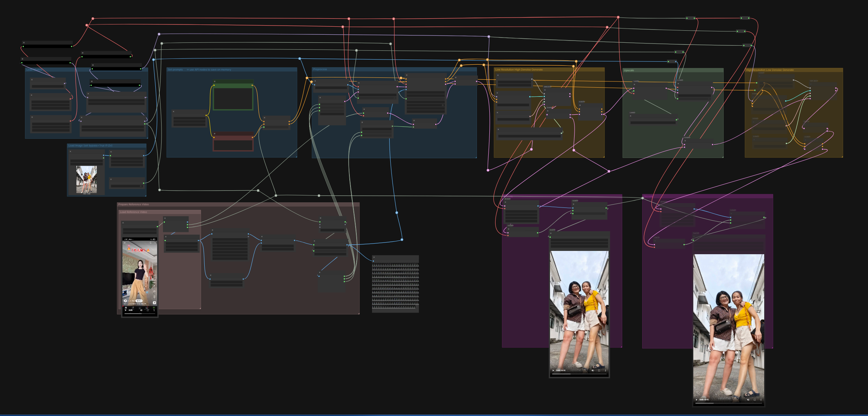Play the larger high-resolution output video
This screenshot has height=416, width=868.
point(697,400)
